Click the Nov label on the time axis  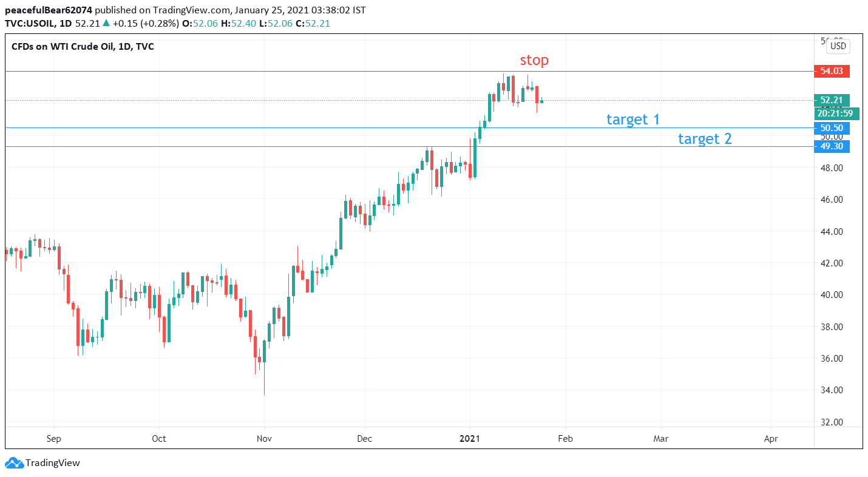[x=264, y=438]
